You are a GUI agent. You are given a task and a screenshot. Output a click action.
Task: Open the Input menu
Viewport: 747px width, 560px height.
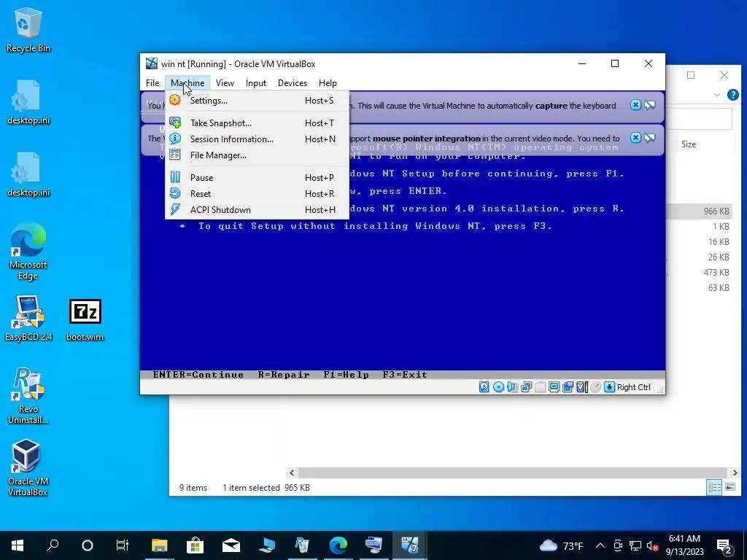256,83
